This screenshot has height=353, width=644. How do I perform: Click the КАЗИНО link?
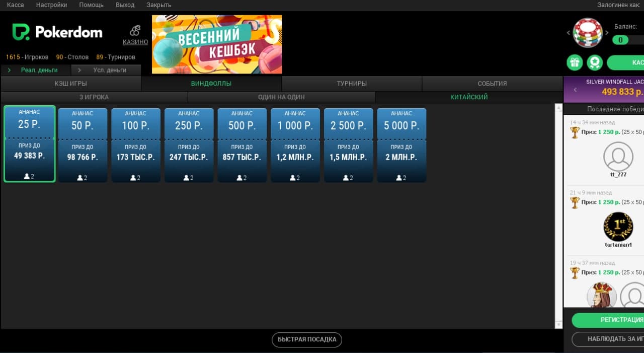135,42
